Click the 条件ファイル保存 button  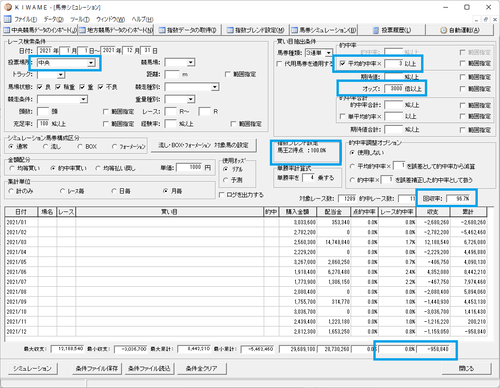point(97,368)
